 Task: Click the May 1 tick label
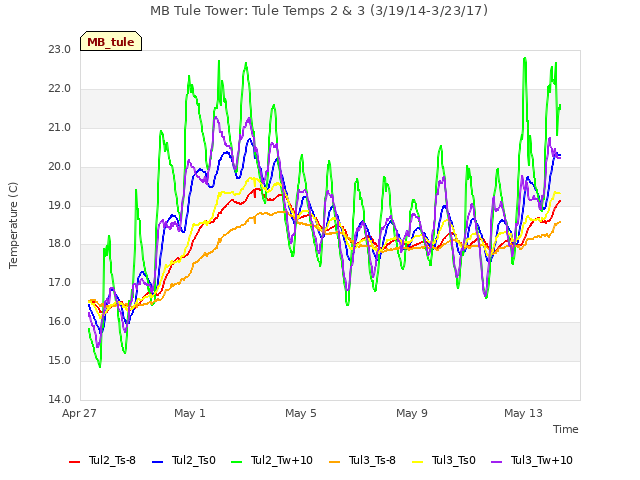tap(190, 413)
